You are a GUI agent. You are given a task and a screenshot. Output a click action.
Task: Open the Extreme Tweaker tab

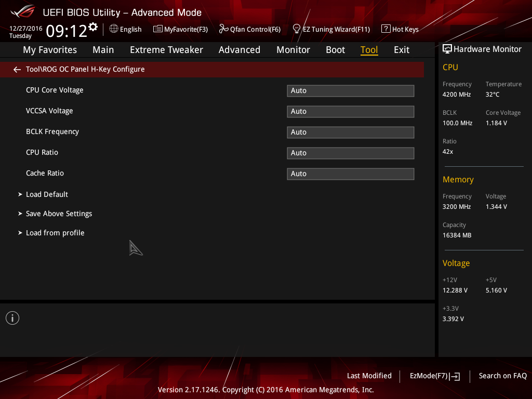pyautogui.click(x=166, y=50)
